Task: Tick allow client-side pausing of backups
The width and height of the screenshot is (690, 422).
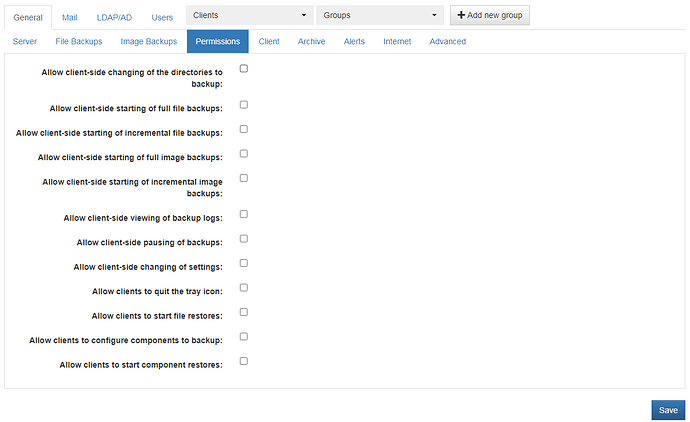Action: (244, 239)
